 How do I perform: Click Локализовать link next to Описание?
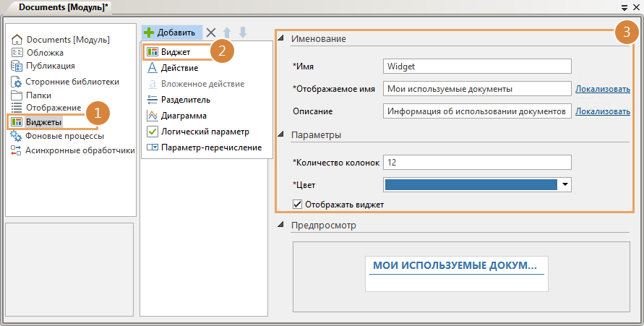[602, 111]
